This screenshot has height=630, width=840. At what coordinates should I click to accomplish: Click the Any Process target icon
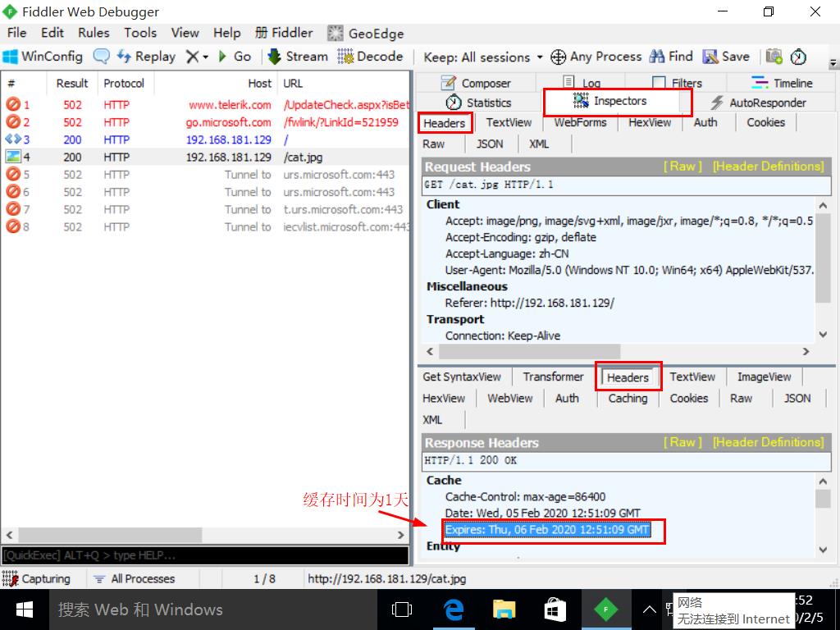click(x=558, y=57)
